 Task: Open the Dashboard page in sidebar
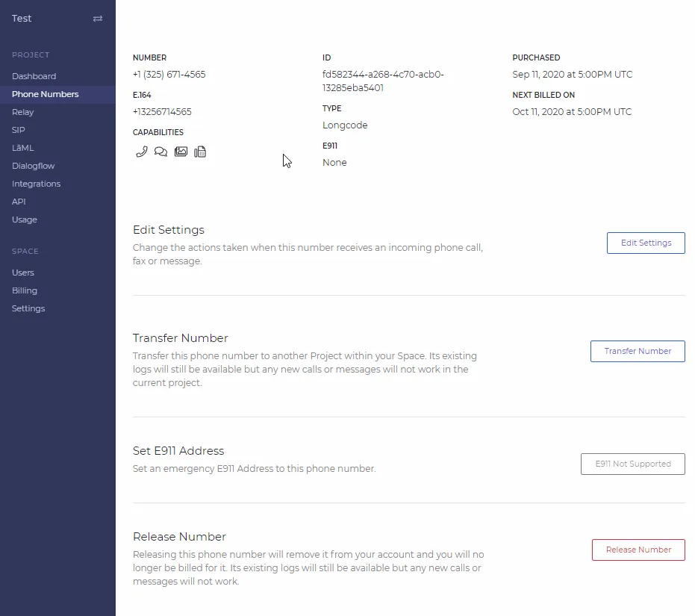pyautogui.click(x=34, y=76)
